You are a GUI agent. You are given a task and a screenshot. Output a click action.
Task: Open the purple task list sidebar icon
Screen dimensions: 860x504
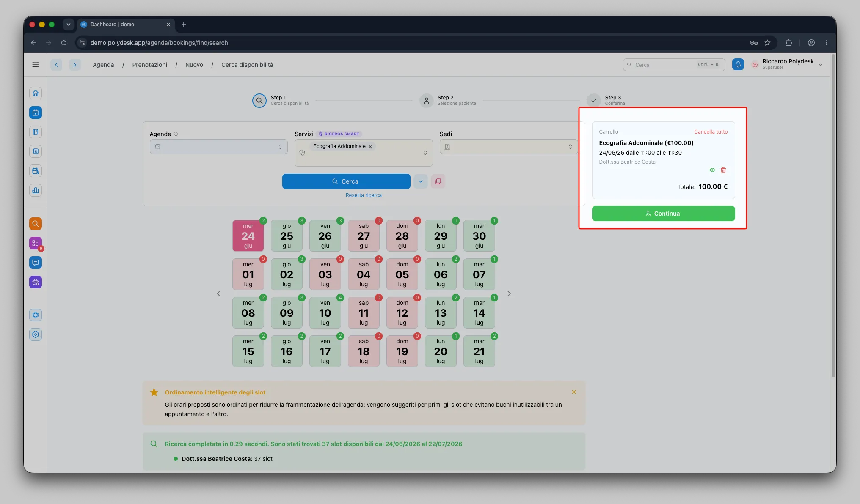point(36,243)
